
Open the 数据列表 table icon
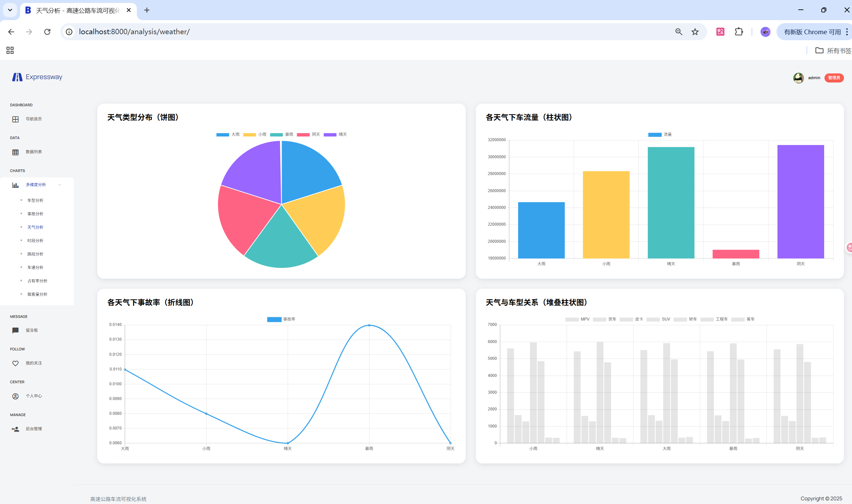pyautogui.click(x=15, y=152)
